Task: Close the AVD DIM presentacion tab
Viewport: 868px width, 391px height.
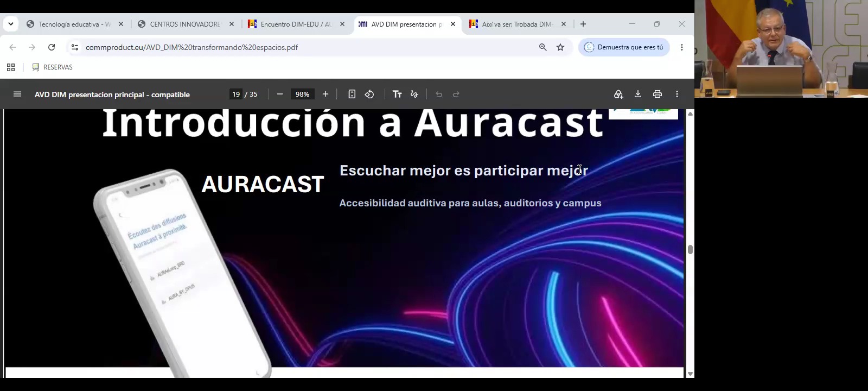Action: (453, 24)
